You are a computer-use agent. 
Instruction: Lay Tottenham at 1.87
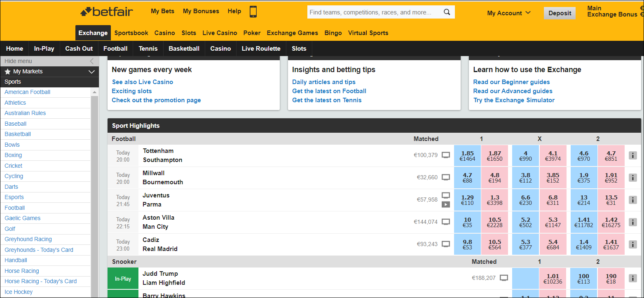(495, 156)
